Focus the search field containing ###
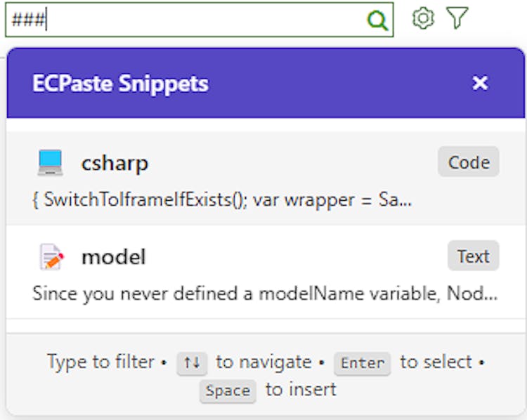 tap(200, 20)
